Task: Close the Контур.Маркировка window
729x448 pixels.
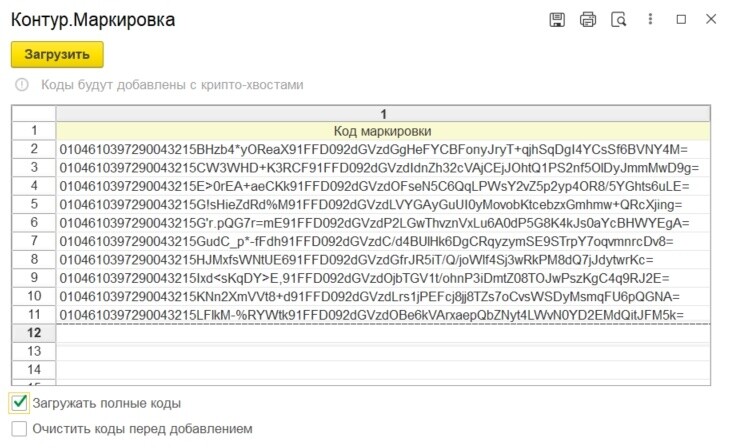Action: tap(711, 19)
